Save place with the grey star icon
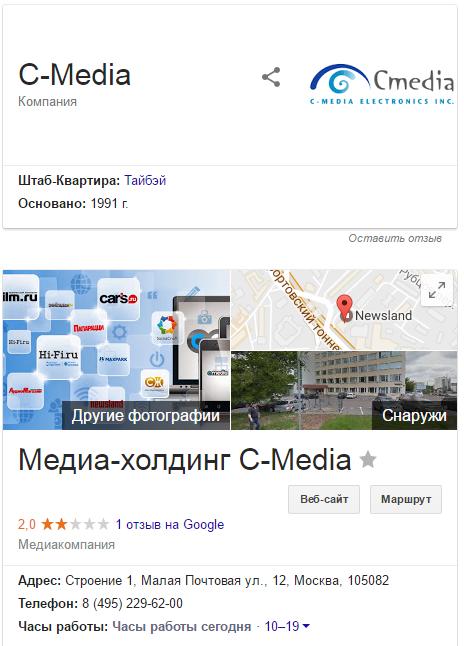464x646 pixels. click(368, 460)
